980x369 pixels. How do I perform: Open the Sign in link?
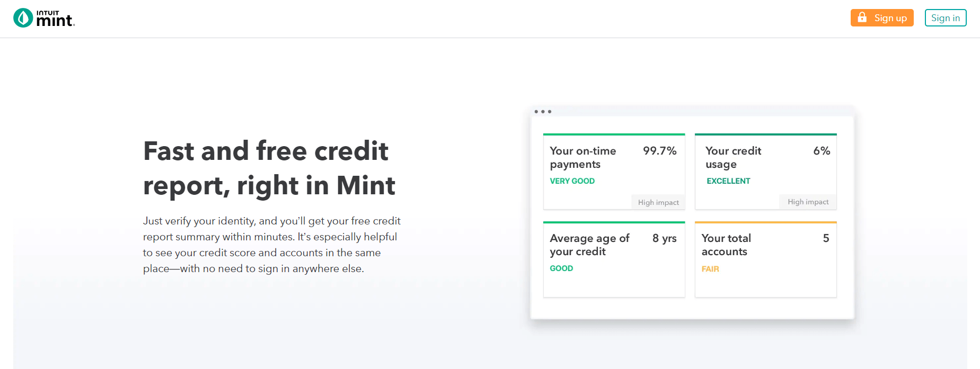946,17
